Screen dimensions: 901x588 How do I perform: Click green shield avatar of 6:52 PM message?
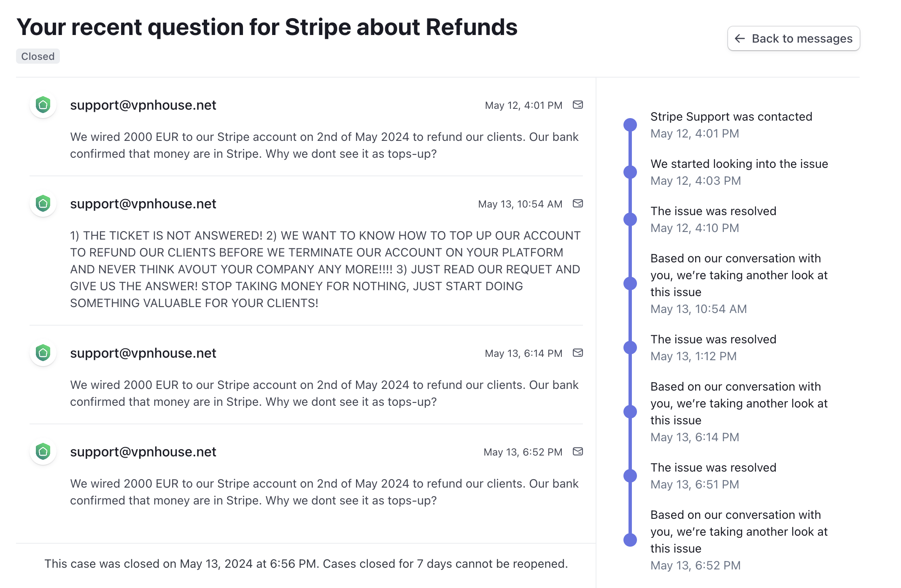click(43, 451)
